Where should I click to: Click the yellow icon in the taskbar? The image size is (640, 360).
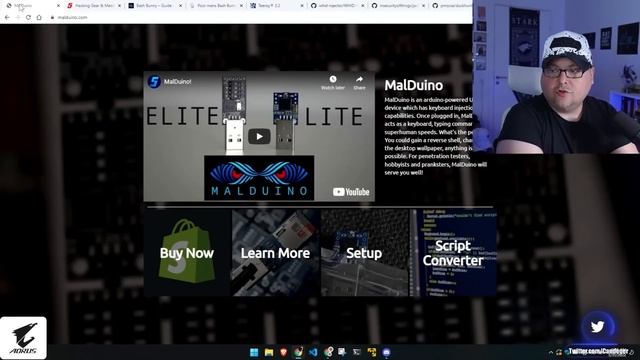click(371, 352)
